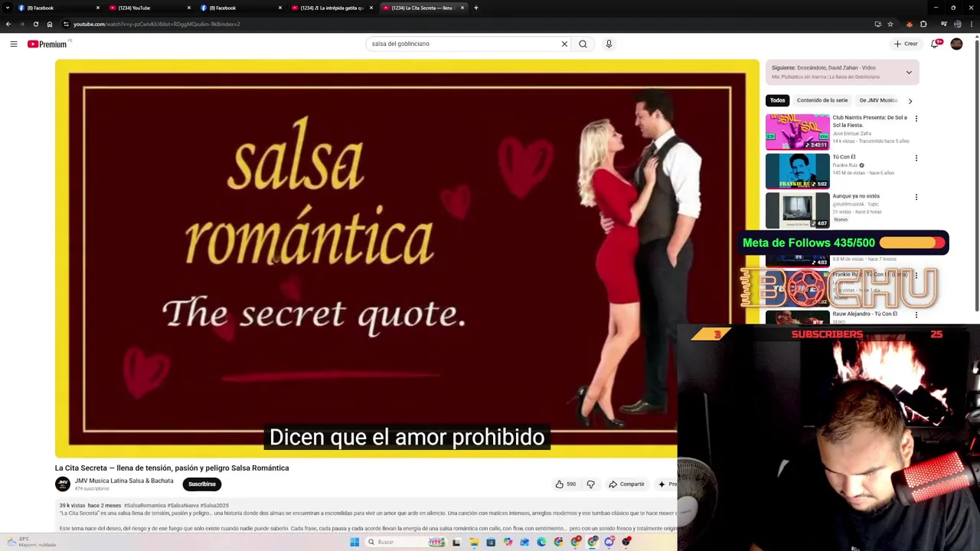
Task: Open Tú Con Él Frankie Ruiz thumbnail
Action: coord(797,171)
